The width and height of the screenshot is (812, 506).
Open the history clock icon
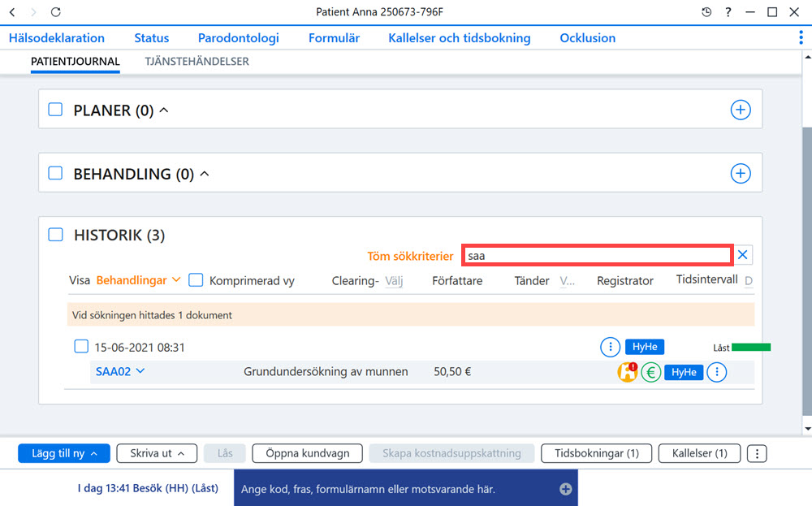[x=706, y=12]
